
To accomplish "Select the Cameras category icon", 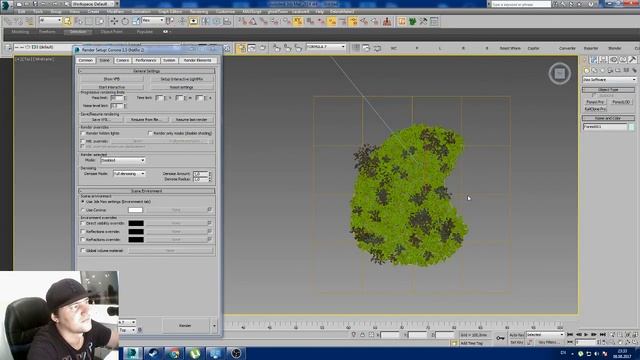I will [x=610, y=70].
